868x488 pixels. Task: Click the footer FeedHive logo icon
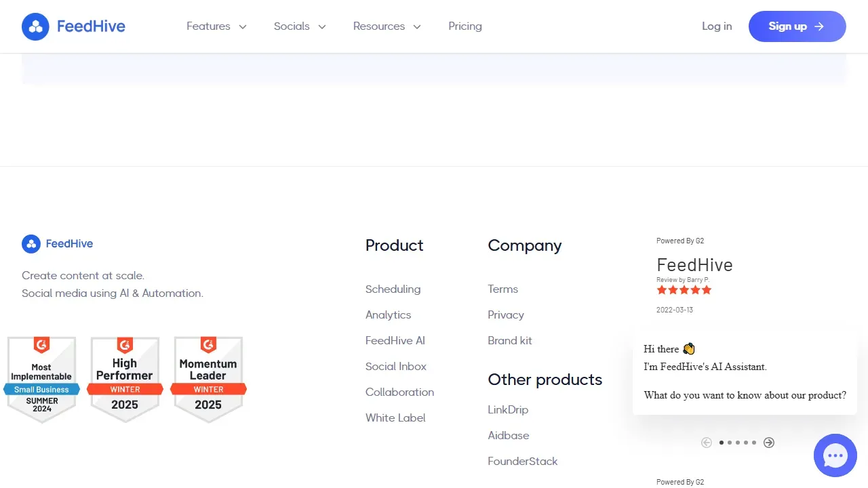click(31, 244)
